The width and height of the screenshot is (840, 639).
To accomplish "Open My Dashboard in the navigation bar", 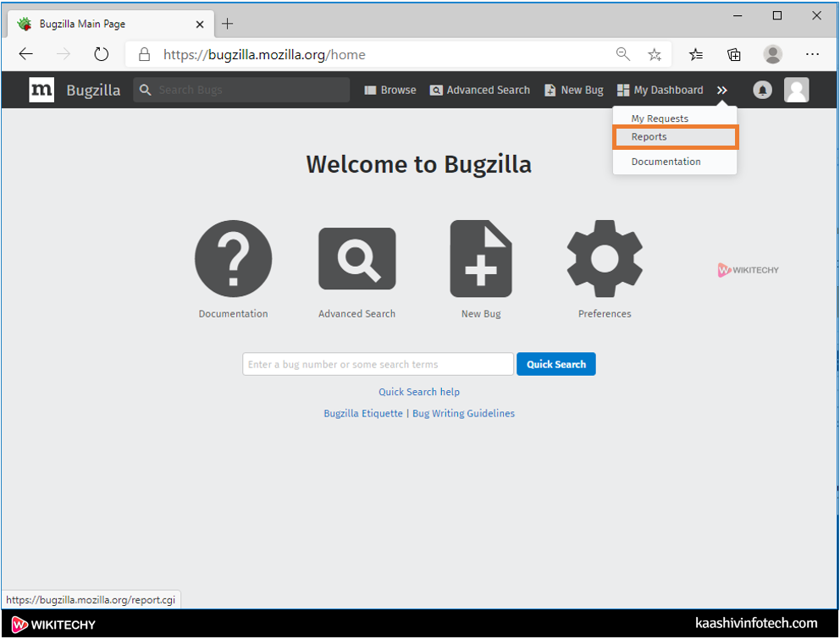I will click(660, 90).
